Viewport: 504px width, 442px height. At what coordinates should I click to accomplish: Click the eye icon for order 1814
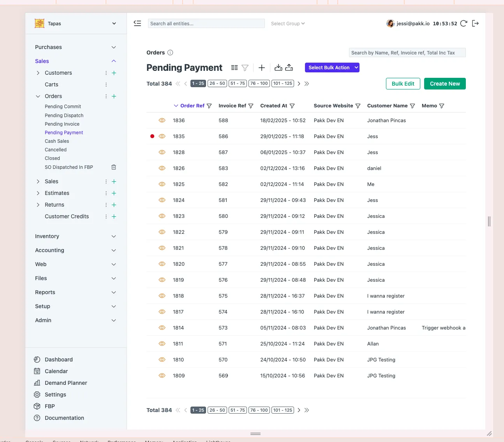pos(162,328)
